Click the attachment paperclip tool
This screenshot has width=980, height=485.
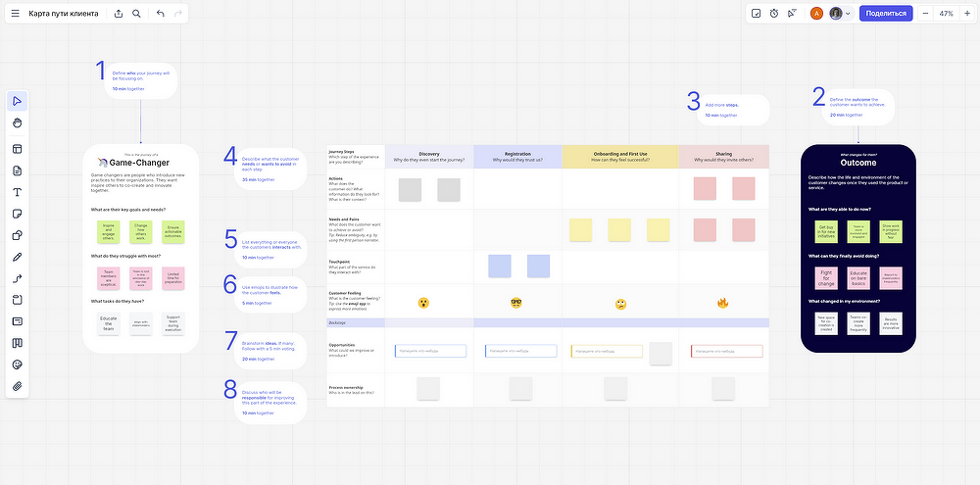[x=17, y=386]
